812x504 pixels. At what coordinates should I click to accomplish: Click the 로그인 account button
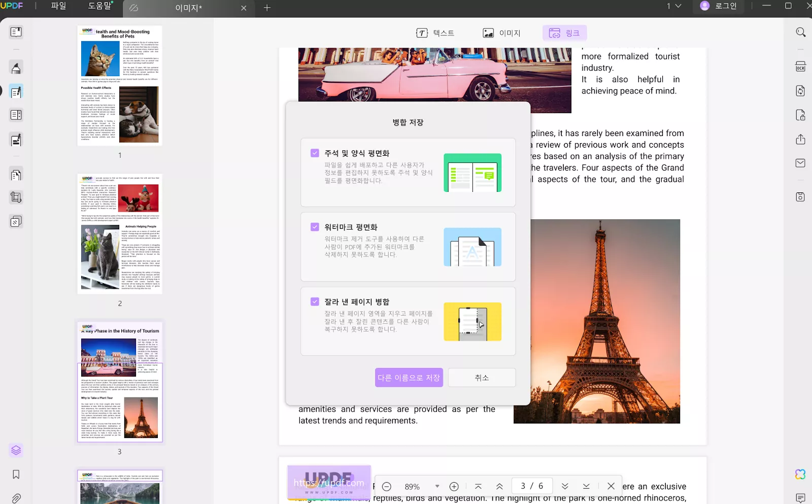point(719,6)
